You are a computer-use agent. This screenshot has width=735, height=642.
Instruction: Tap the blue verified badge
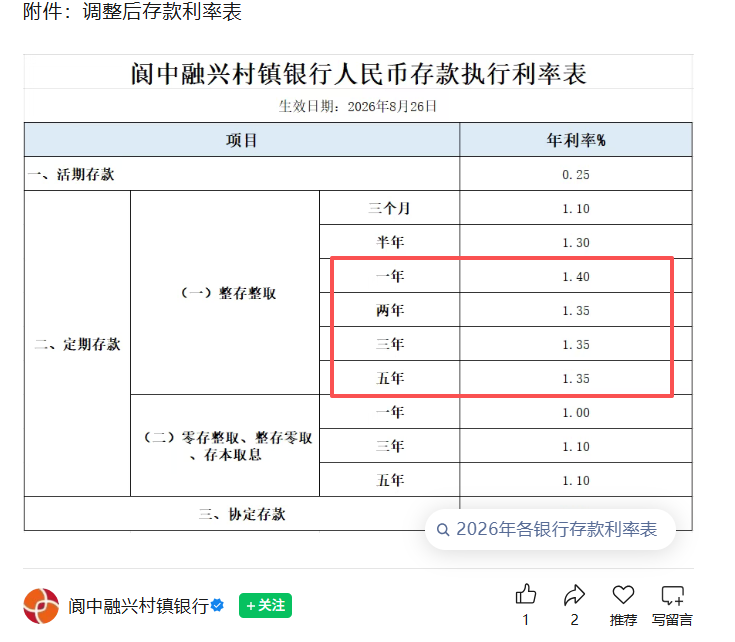[217, 605]
